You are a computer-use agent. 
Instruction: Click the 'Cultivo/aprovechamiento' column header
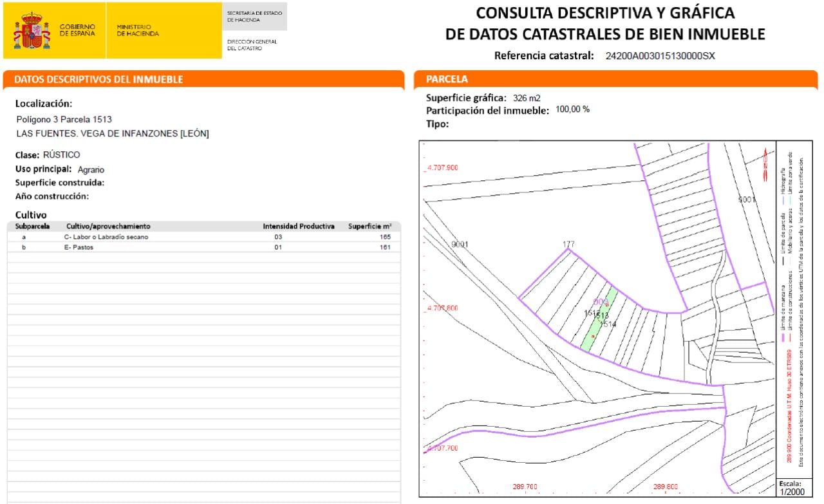pos(108,227)
